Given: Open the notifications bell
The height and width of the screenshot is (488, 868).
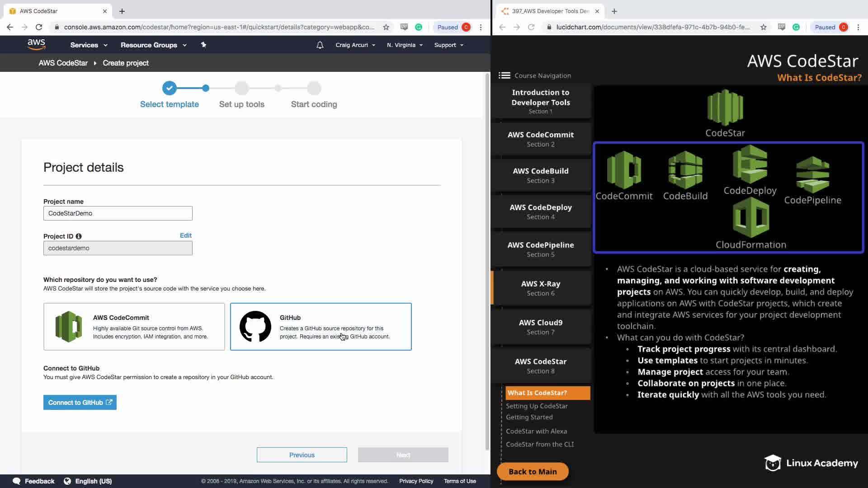Looking at the screenshot, I should (320, 45).
